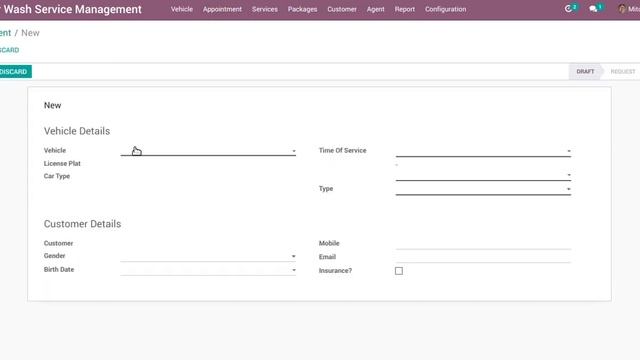Click the Birth Date label
The image size is (640, 360).
tap(59, 269)
